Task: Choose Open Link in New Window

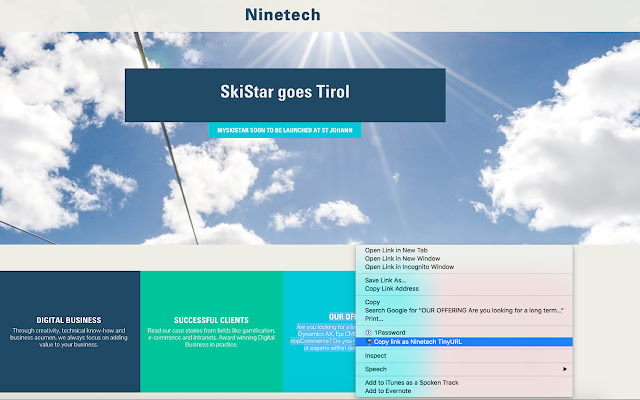Action: point(464,258)
